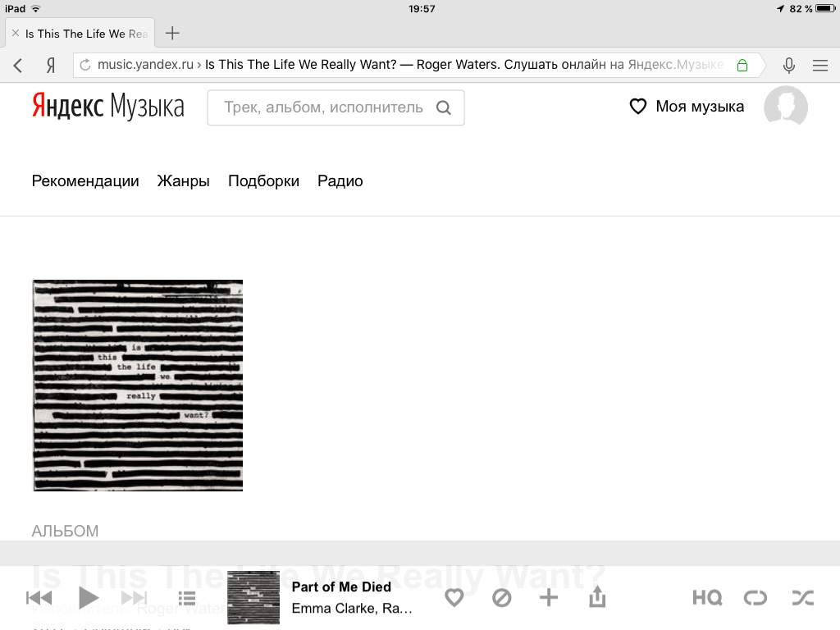The image size is (840, 630).
Task: Toggle shuffle playback
Action: pos(802,598)
